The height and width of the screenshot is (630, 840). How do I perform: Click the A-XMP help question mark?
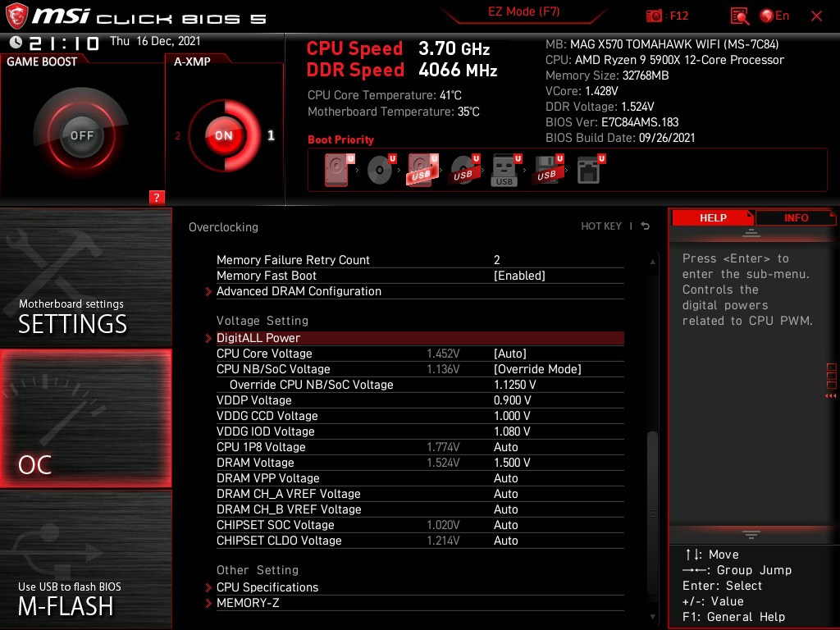(x=157, y=197)
